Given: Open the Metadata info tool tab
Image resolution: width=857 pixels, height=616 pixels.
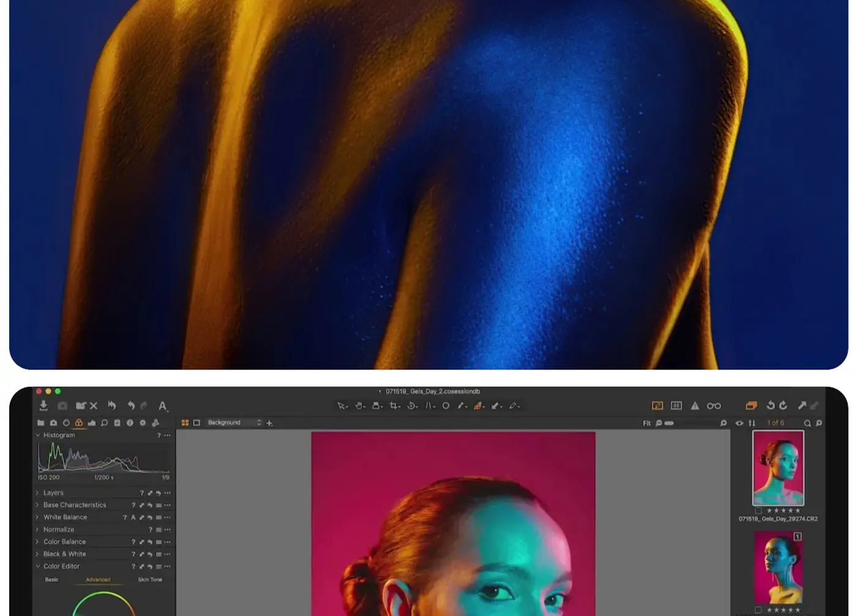Looking at the screenshot, I should tap(130, 423).
